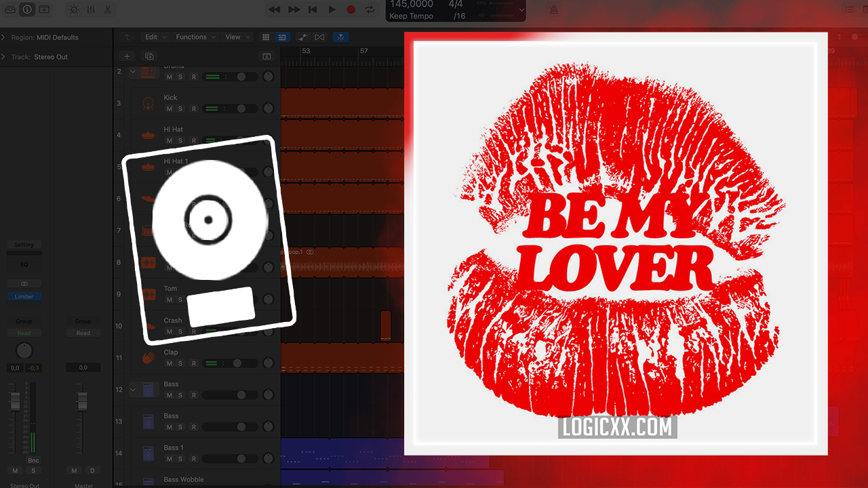Viewport: 868px width, 488px height.
Task: Solo the Clap track
Action: click(x=180, y=363)
